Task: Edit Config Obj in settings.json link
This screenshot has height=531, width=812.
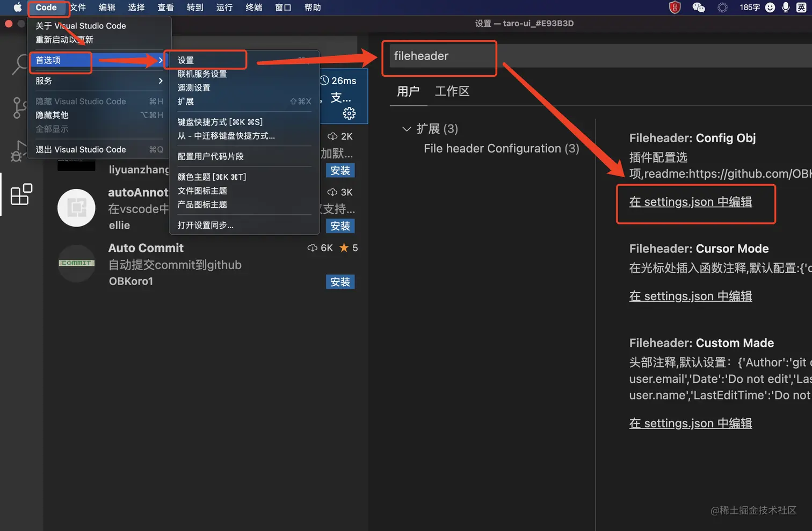Action: tap(691, 202)
